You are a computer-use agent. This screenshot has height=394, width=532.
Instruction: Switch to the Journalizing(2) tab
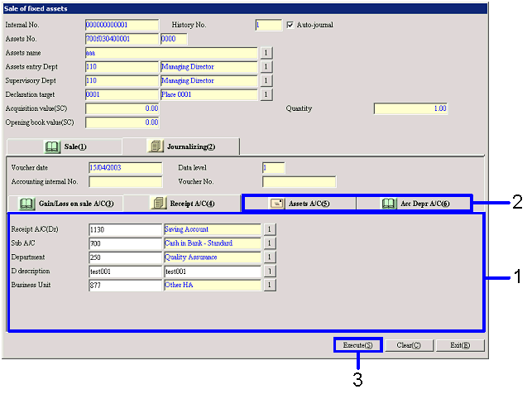(x=181, y=147)
